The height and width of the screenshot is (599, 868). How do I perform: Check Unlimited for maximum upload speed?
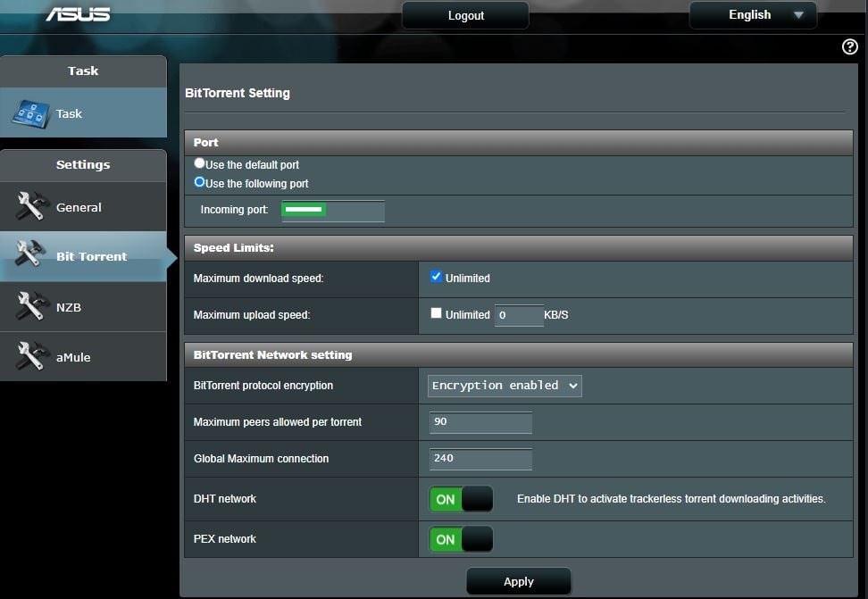(x=436, y=313)
